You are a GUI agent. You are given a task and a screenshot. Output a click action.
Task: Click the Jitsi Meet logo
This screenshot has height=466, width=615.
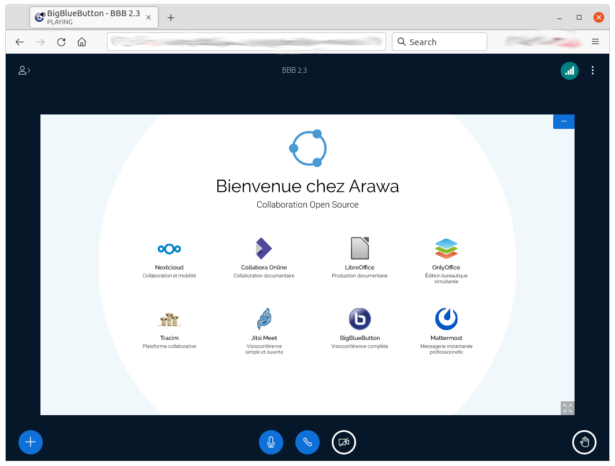(264, 319)
